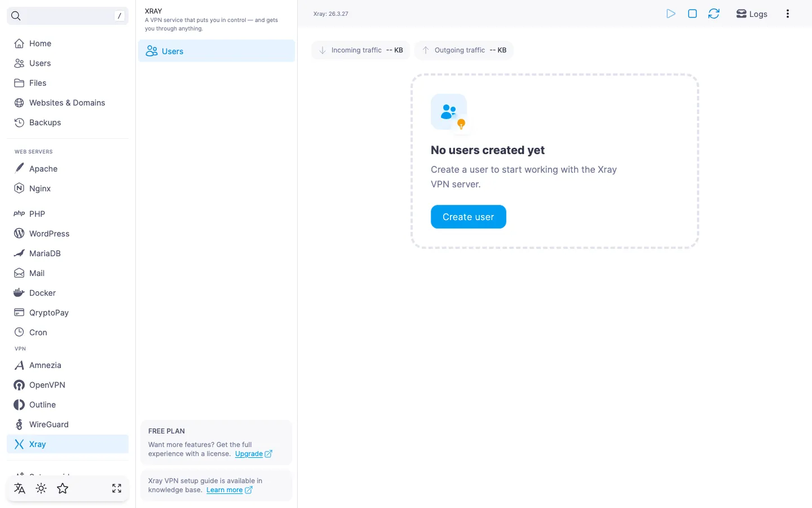Open the three-dot more options menu
The width and height of the screenshot is (812, 508).
click(788, 14)
